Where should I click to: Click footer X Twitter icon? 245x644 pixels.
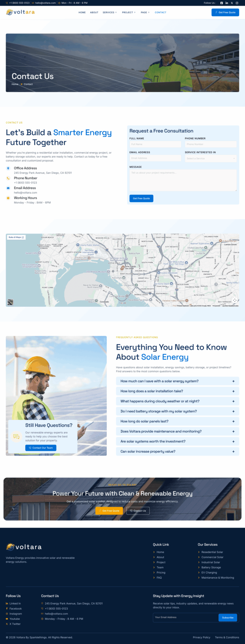coord(7,624)
